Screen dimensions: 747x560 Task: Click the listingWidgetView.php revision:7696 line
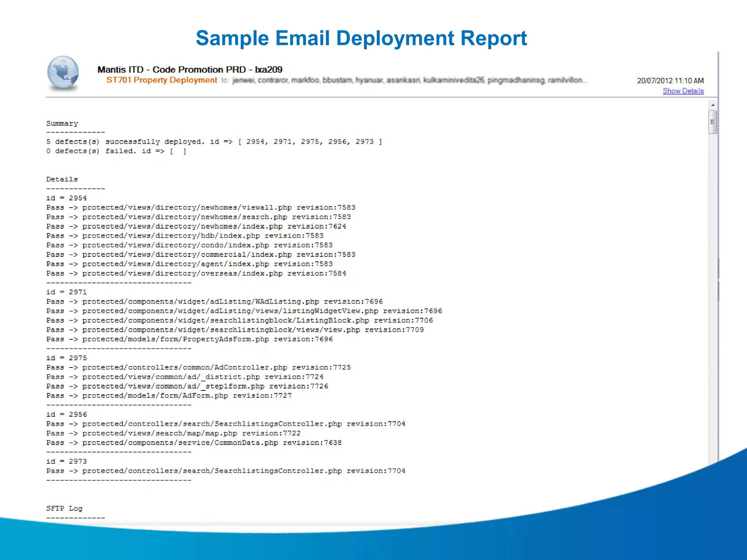pyautogui.click(x=244, y=311)
